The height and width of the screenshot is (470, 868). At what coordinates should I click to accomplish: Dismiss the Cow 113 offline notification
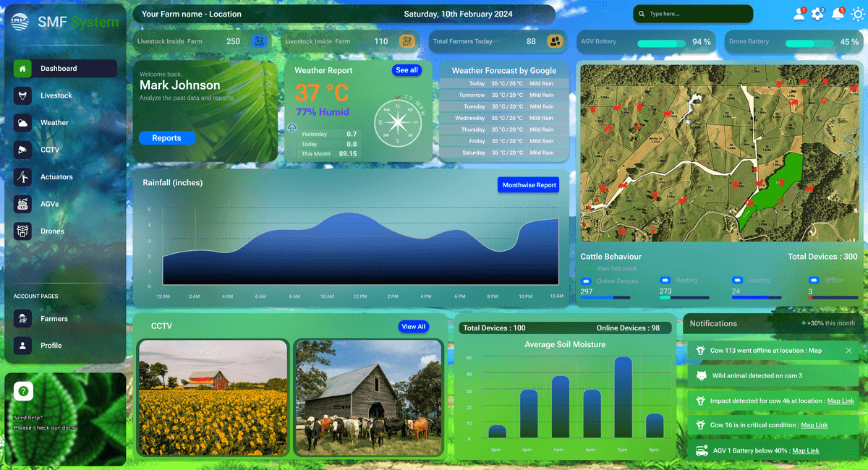click(848, 350)
